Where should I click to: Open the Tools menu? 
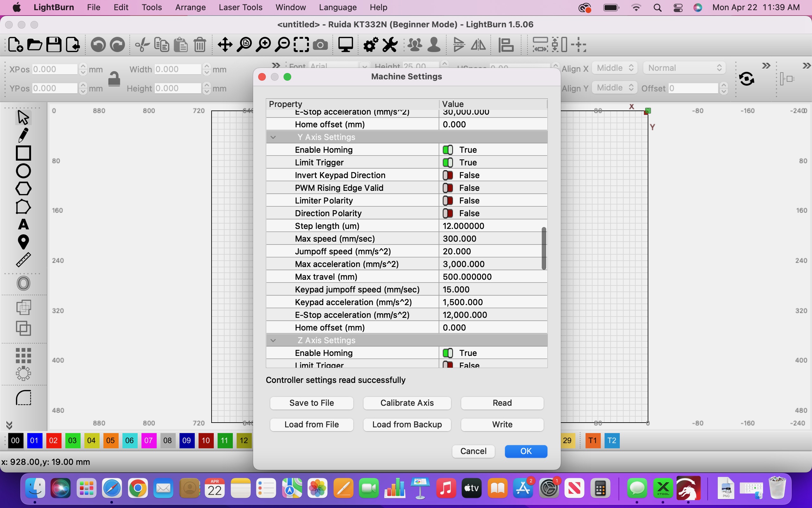click(x=152, y=7)
